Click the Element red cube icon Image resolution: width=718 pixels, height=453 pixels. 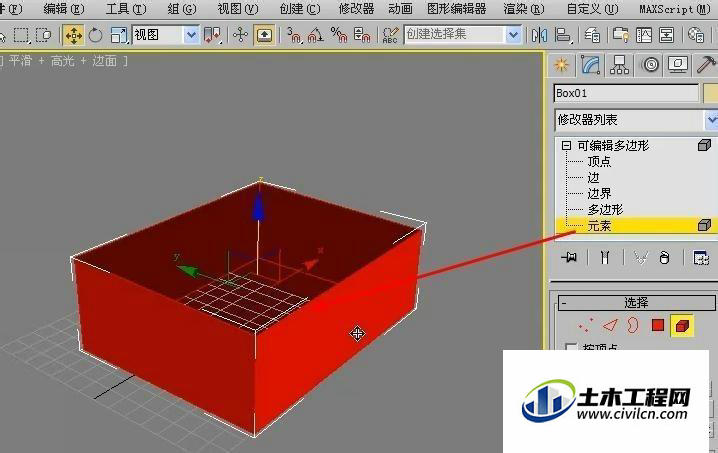point(682,326)
